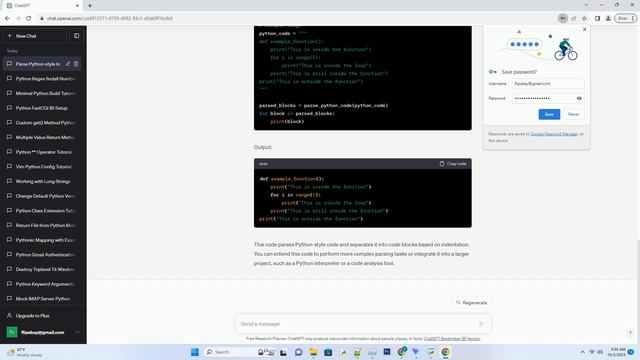Open the 'Return File from Python' chat
640x360 pixels.
[42, 225]
